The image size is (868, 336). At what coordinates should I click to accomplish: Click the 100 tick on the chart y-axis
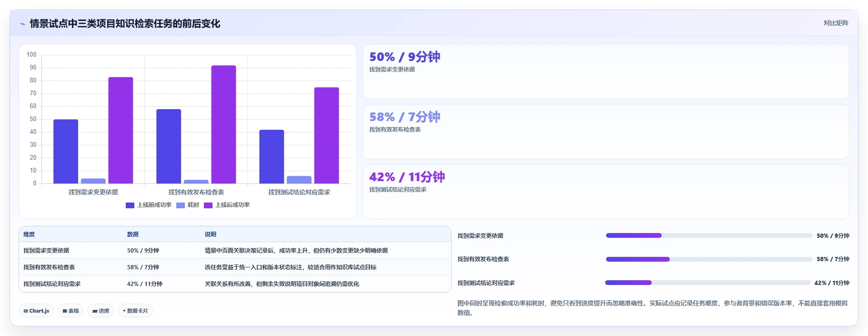31,55
